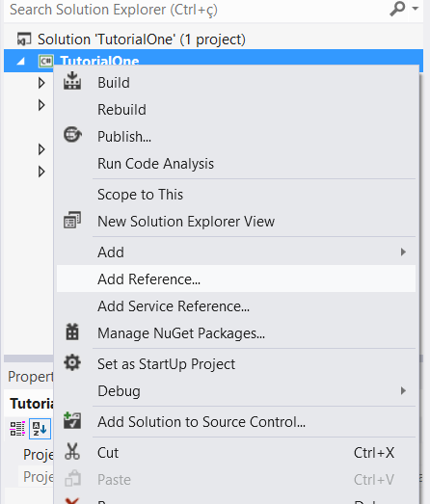Click the Manage NuGet Packages icon
430x504 pixels.
click(72, 332)
